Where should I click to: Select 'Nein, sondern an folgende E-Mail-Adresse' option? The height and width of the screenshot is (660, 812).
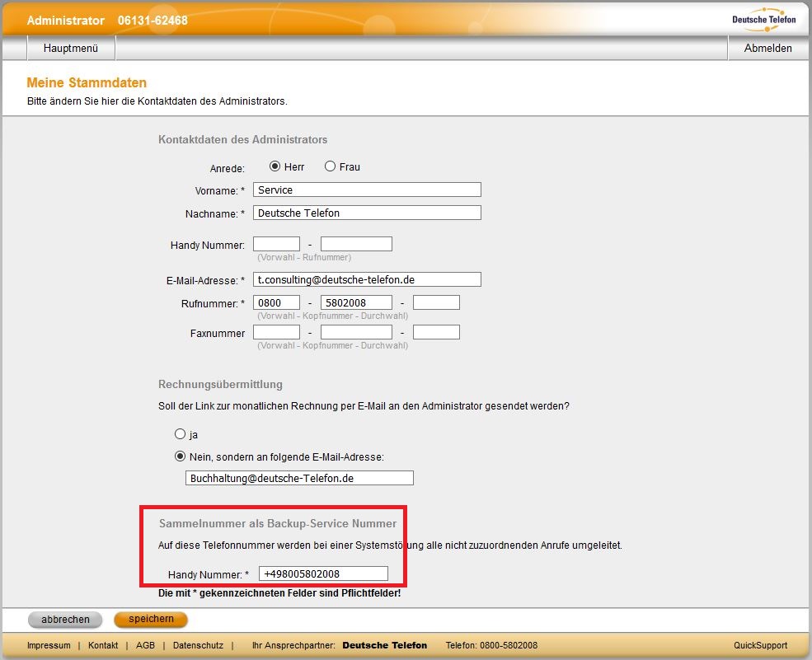click(x=180, y=456)
